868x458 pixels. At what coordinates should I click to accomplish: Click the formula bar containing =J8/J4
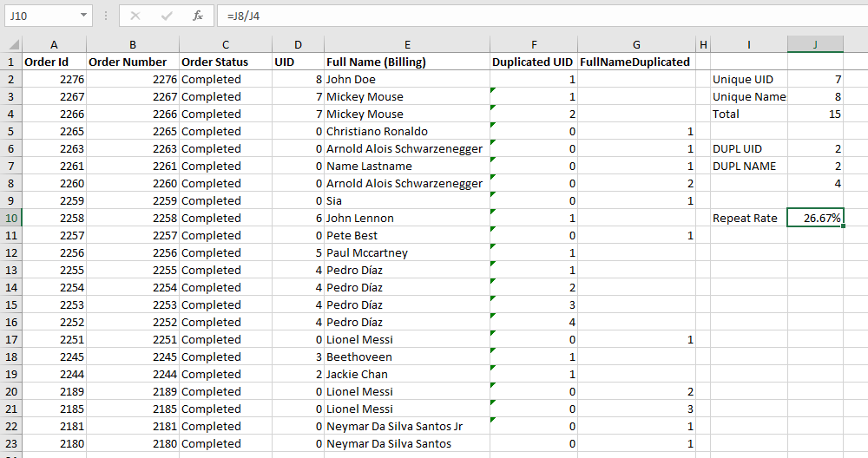[x=542, y=16]
